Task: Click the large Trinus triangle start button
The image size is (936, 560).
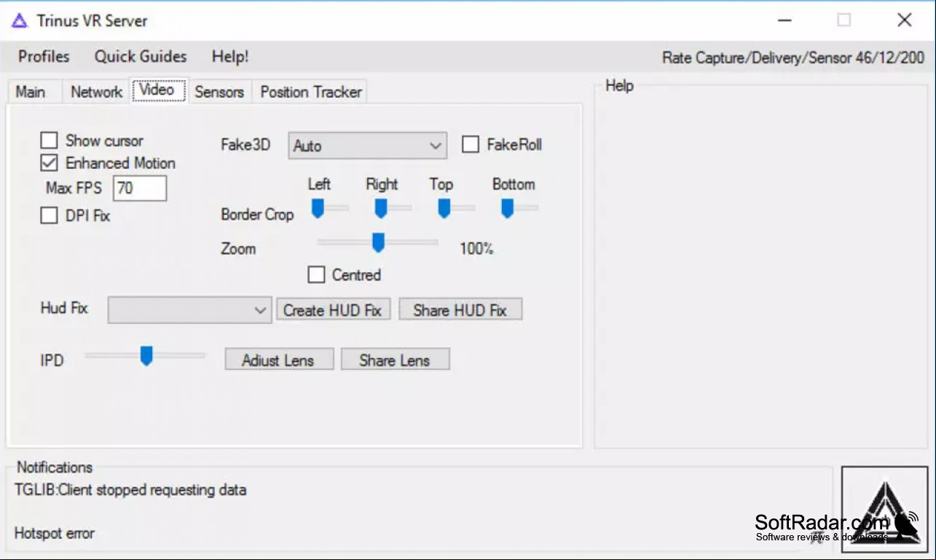Action: (884, 510)
